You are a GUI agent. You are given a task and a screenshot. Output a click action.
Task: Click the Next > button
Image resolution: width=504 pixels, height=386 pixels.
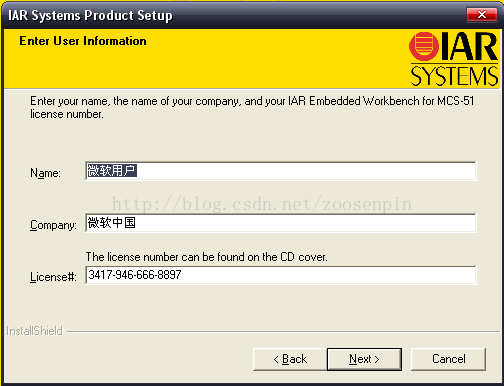click(364, 359)
